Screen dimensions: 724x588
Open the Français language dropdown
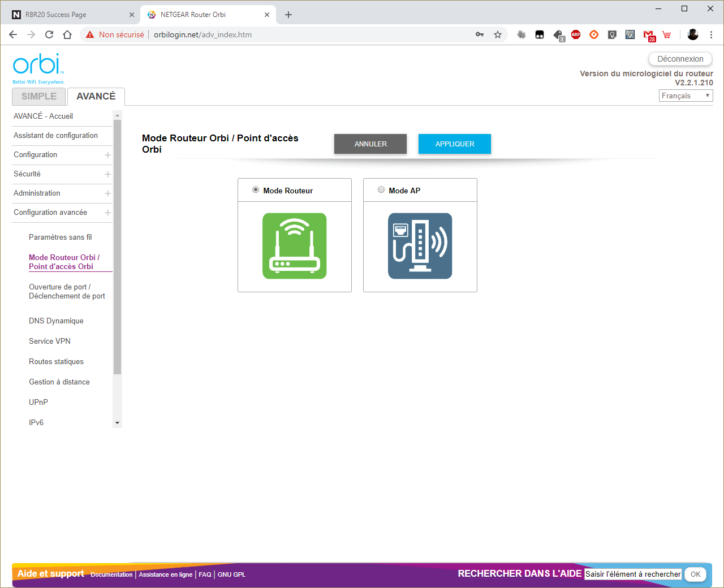pos(686,96)
